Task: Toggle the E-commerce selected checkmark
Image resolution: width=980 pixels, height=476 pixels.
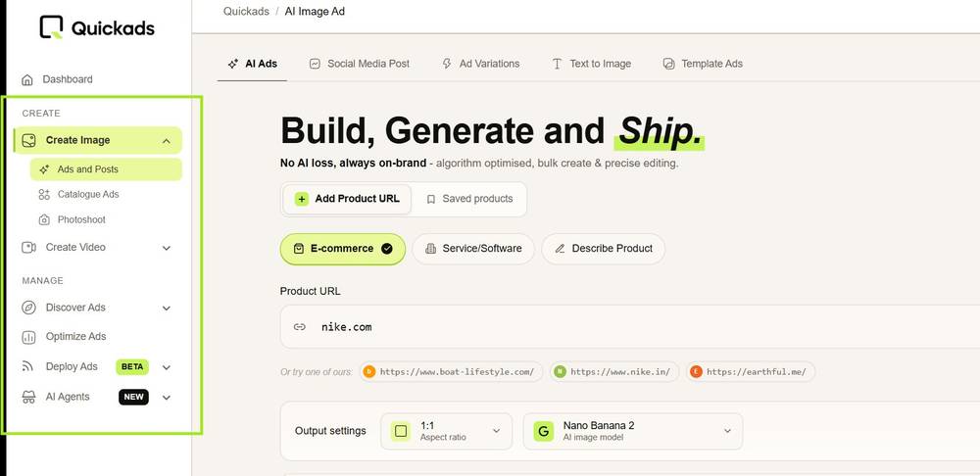Action: click(387, 249)
